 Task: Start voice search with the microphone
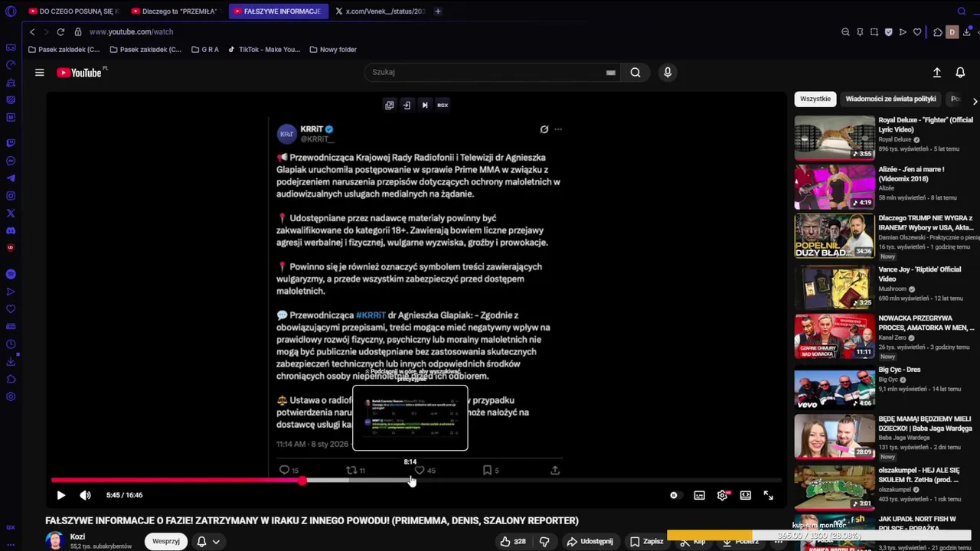tap(668, 72)
